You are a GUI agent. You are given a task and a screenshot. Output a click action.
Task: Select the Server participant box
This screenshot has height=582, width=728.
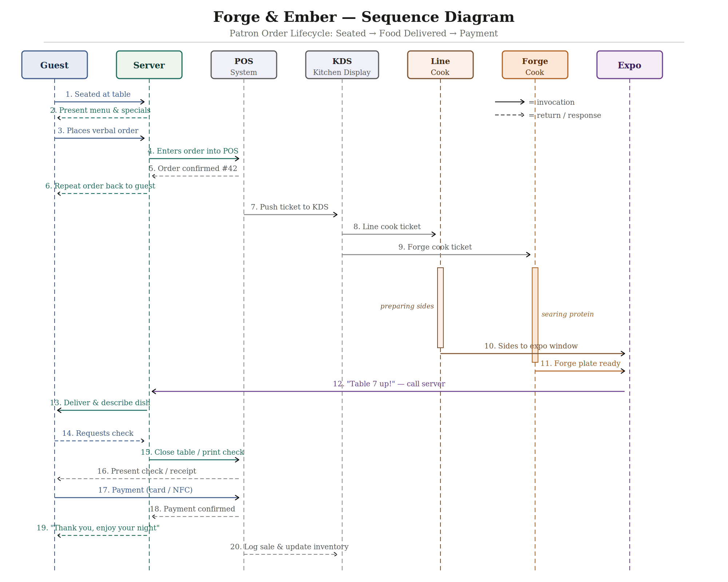[x=149, y=65]
